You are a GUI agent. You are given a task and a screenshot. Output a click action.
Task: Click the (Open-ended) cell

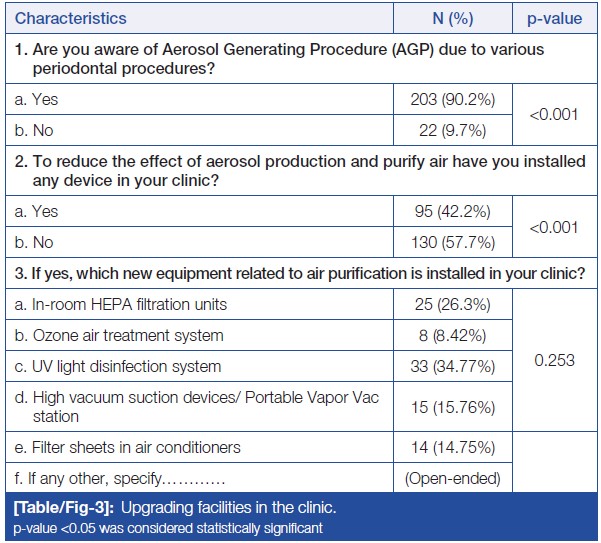[452, 478]
